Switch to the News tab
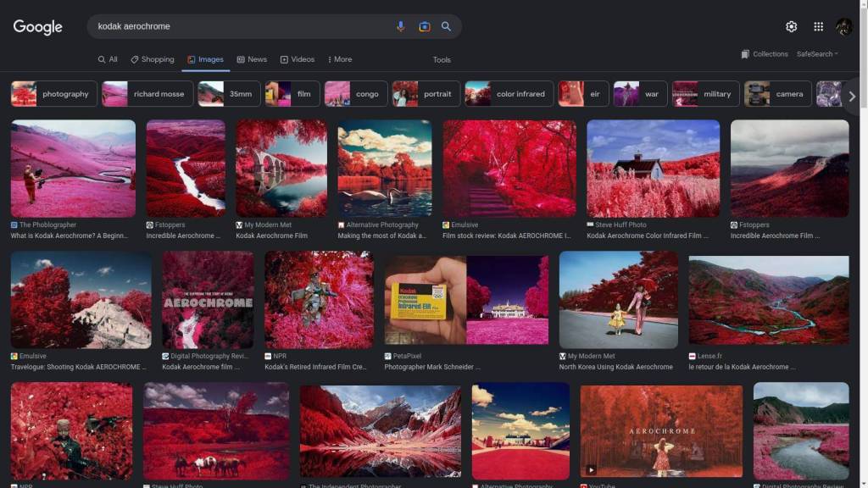 coord(252,59)
